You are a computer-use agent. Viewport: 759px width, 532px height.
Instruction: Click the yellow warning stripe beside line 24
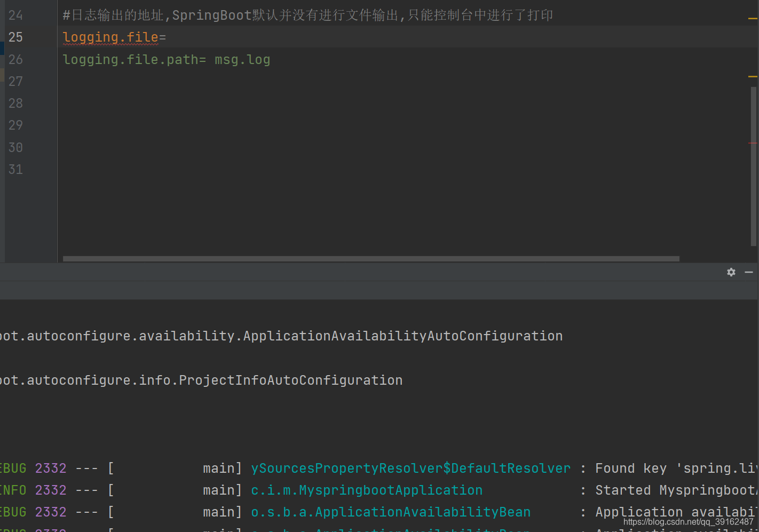point(753,19)
